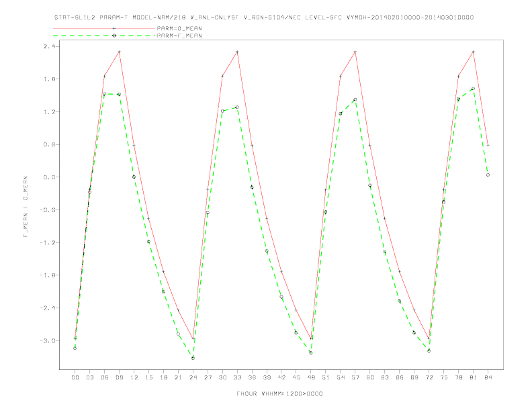532x411 pixels.
Task: Select the F_MEAN circle marker at hour 12
Action: click(x=134, y=177)
